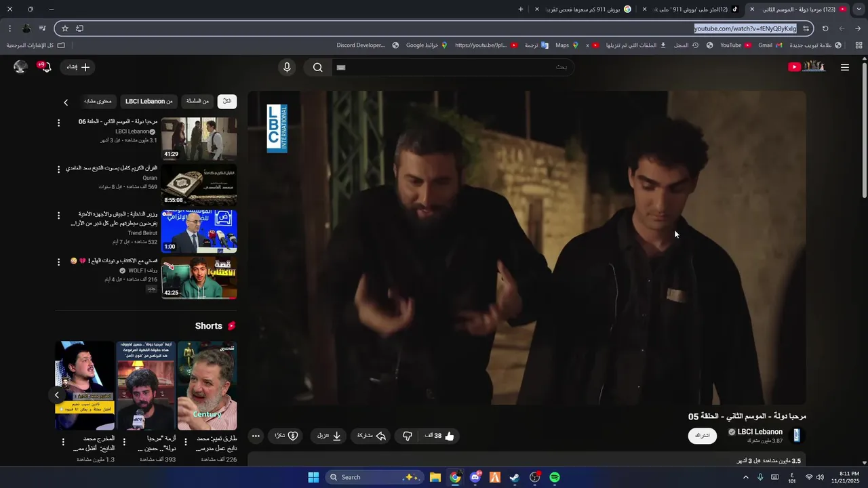Start voice search with the microphone icon
This screenshot has height=488, width=868.
click(287, 67)
